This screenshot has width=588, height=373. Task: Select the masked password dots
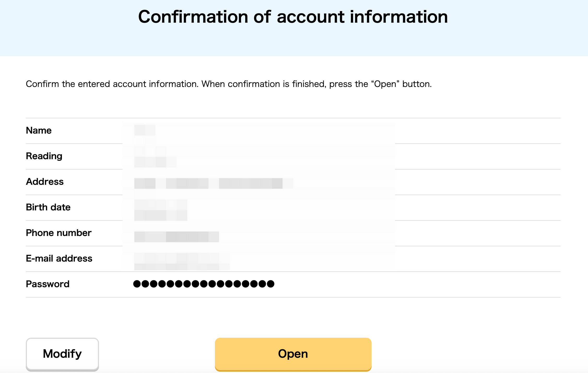pyautogui.click(x=204, y=284)
